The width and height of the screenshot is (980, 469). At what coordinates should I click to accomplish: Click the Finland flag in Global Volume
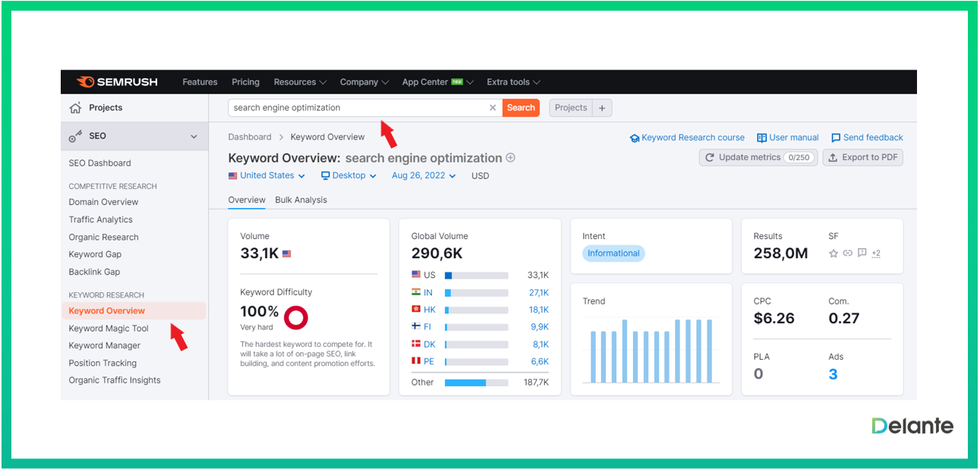tap(416, 326)
